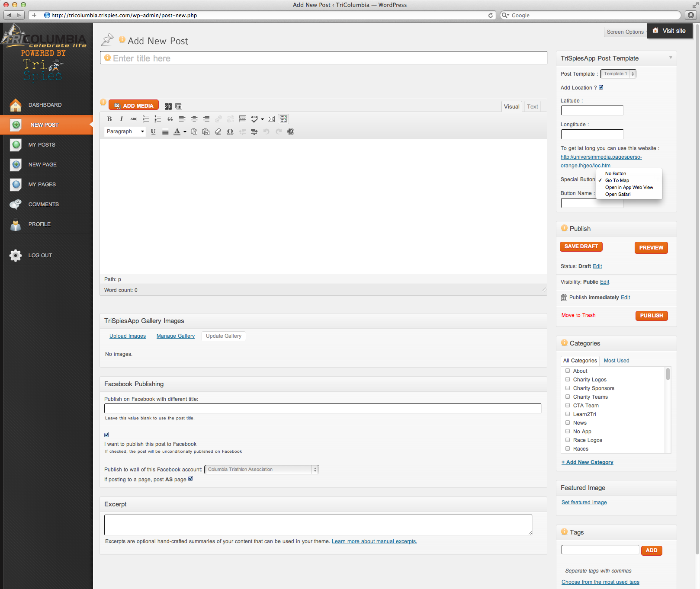Open the Update Gallery tab
700x589 pixels.
click(x=224, y=336)
